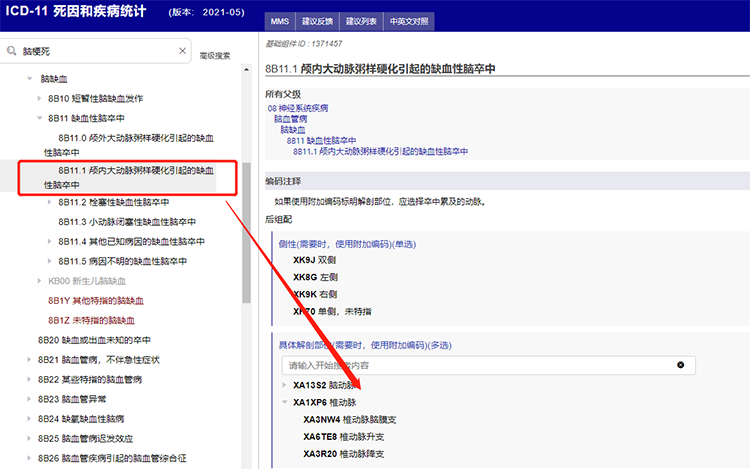Collapse XA1XP6 椎动脉 anatomy item
The width and height of the screenshot is (750, 469).
pyautogui.click(x=285, y=402)
